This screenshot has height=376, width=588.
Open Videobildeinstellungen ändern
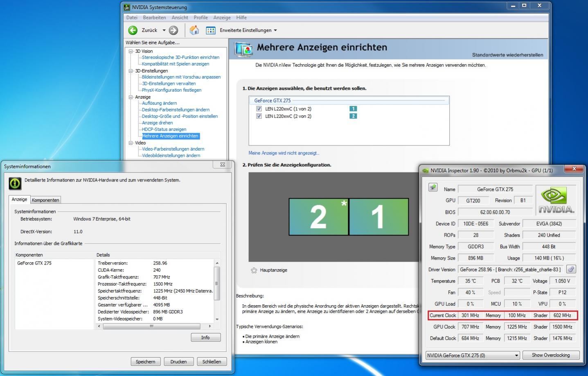[171, 156]
